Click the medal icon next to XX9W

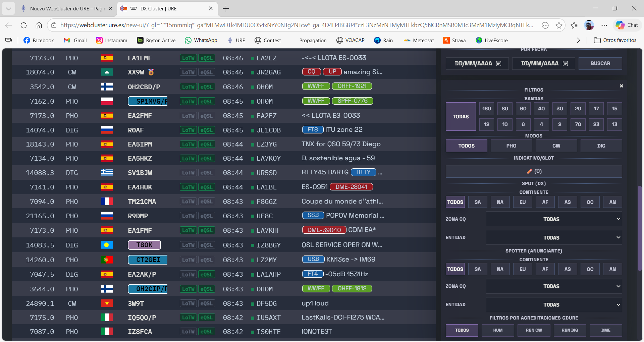(151, 72)
